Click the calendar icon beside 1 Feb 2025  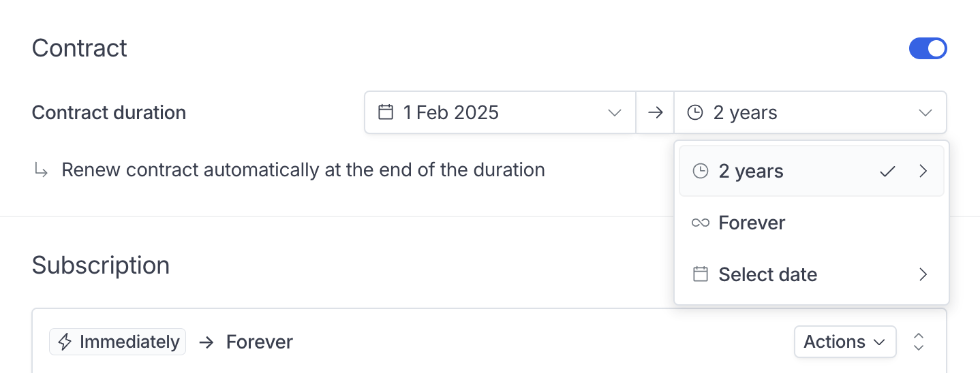tap(386, 112)
